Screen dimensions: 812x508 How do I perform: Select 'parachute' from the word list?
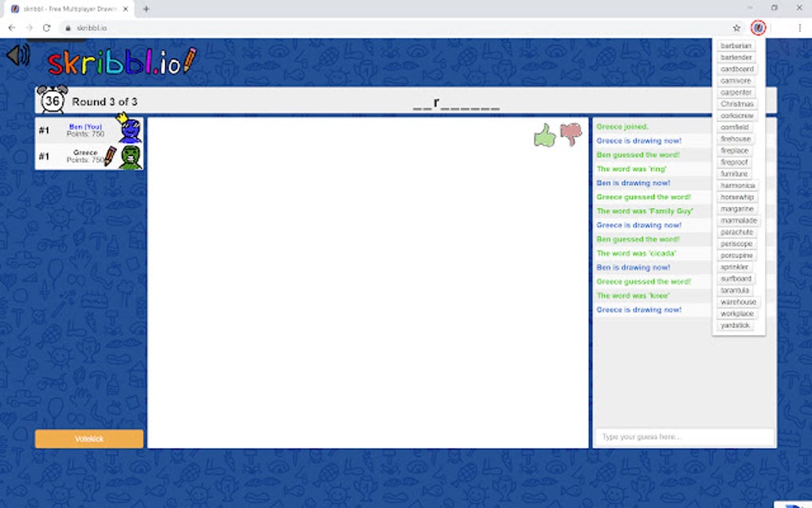pos(736,232)
